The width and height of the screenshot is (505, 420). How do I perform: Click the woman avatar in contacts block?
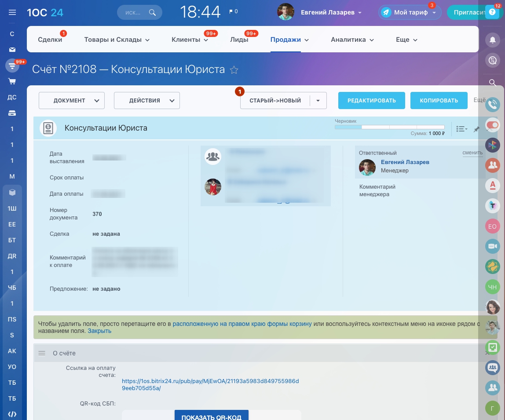[213, 187]
